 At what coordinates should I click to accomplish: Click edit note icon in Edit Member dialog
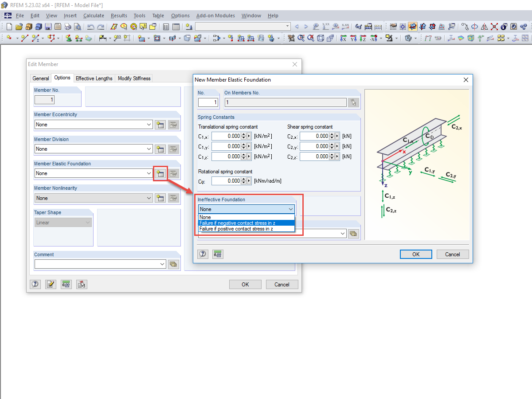tap(51, 284)
